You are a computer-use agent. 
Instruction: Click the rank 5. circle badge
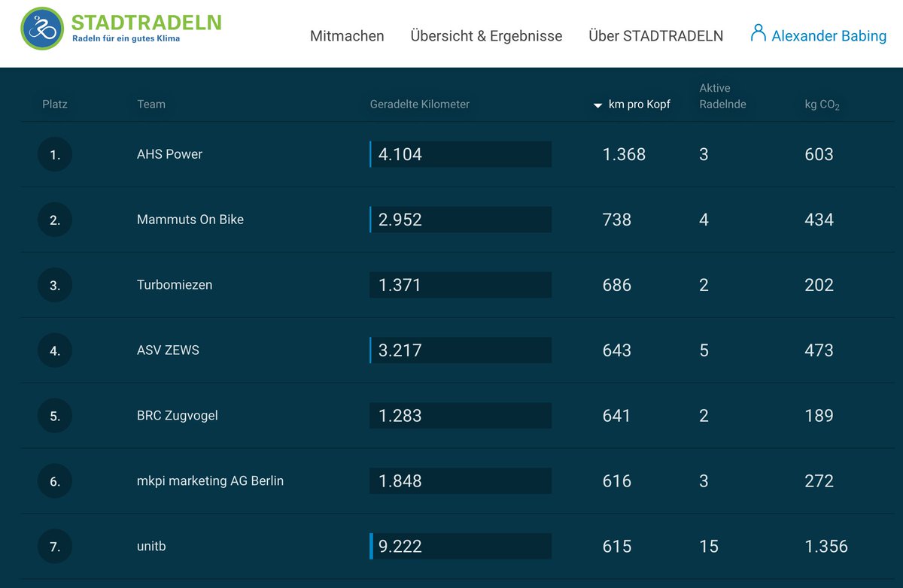(x=55, y=417)
